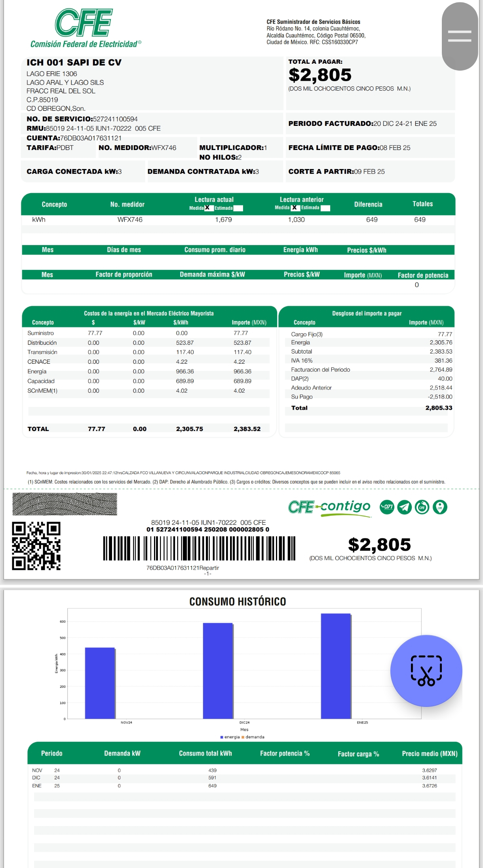Viewport: 483px width, 868px height.
Task: Tap the QR code
Action: point(36,546)
